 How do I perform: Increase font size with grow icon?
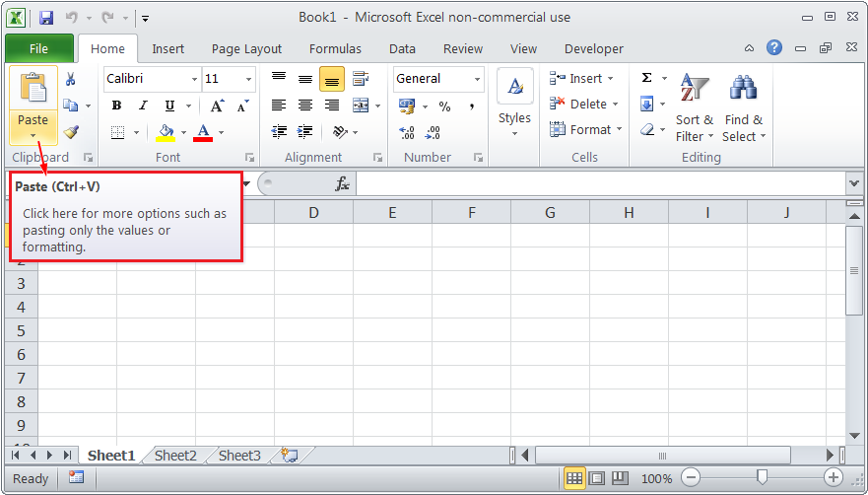(217, 106)
